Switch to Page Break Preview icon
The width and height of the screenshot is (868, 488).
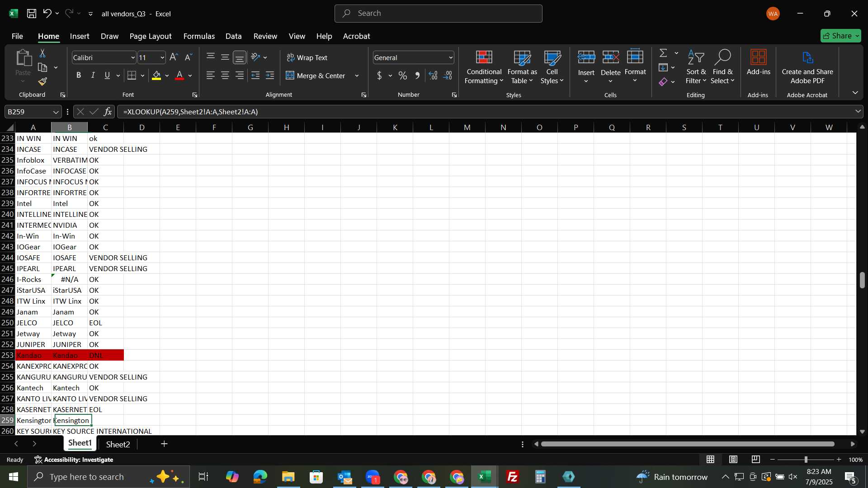(756, 460)
